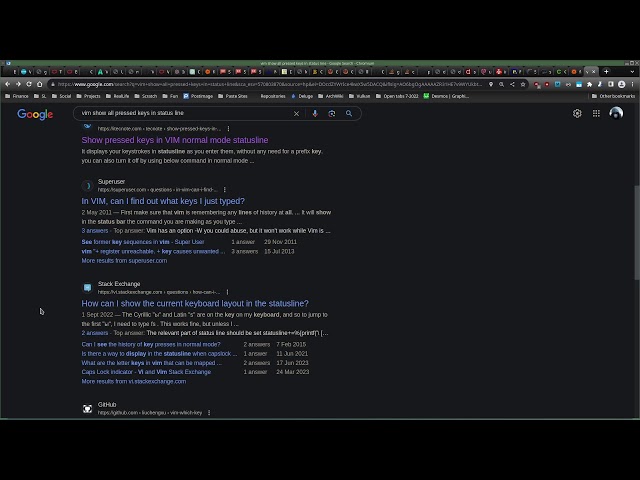Open the Chromium three-dot main menu

pos(633,84)
